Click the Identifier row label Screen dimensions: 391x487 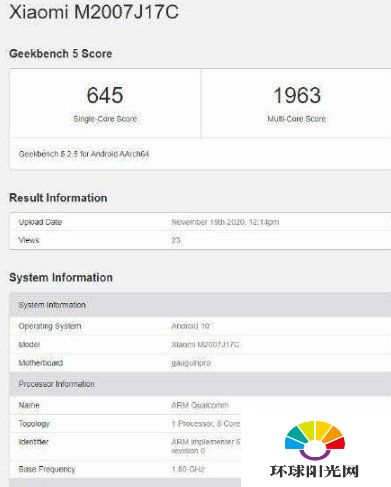34,442
